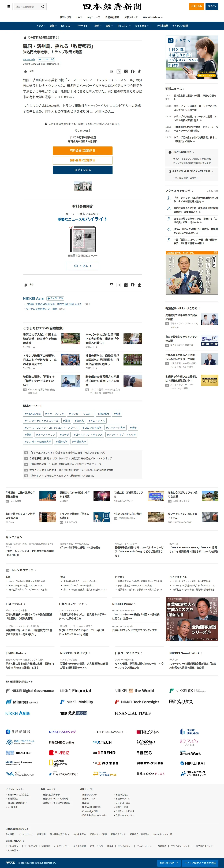Share to X icon under the date
The image size is (224, 868).
[x=125, y=71]
